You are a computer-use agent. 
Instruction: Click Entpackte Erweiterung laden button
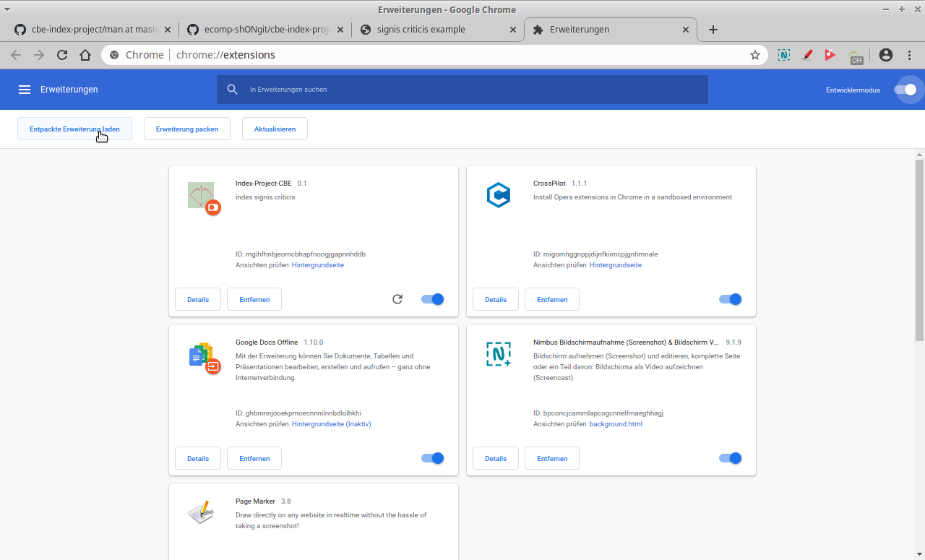click(x=74, y=129)
